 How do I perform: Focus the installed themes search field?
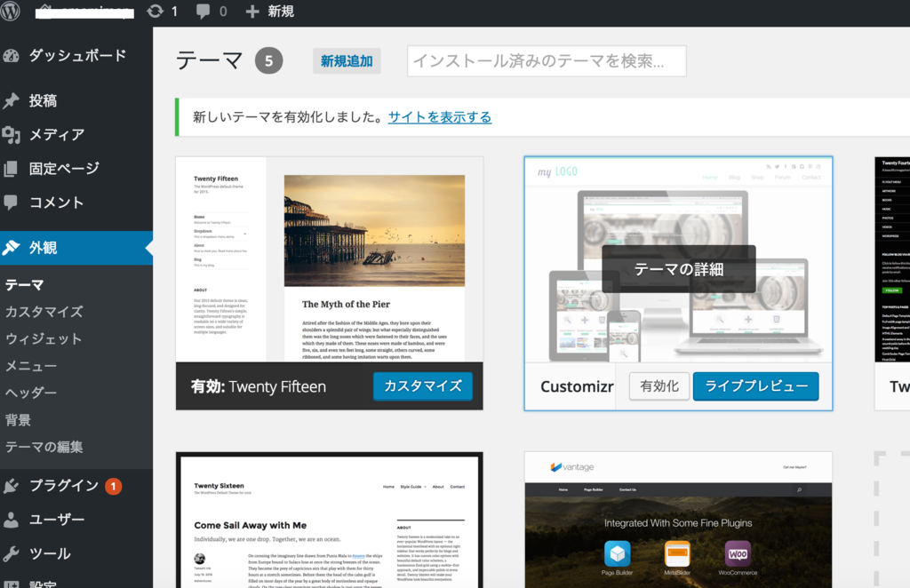tap(547, 61)
